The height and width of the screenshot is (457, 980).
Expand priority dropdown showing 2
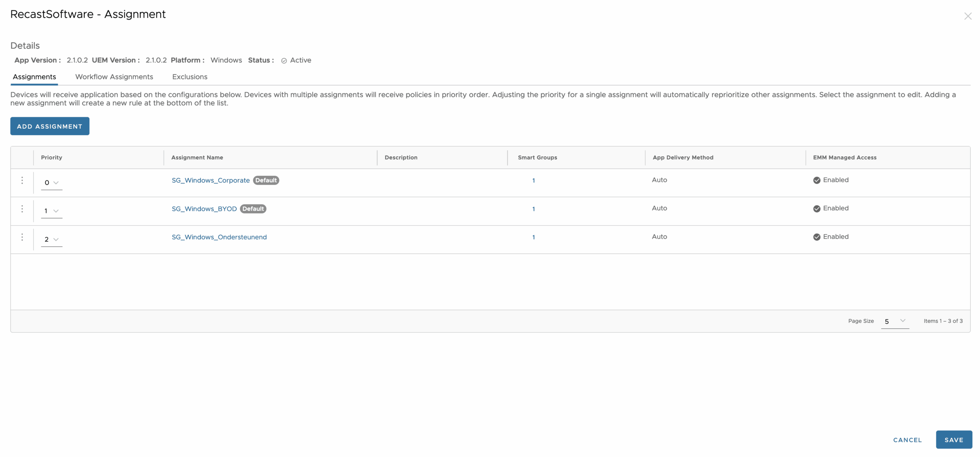point(52,239)
